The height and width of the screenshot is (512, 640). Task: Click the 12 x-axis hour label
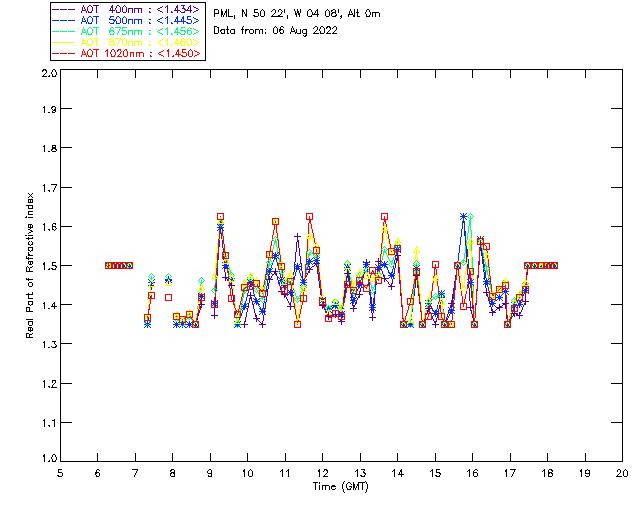tap(322, 473)
